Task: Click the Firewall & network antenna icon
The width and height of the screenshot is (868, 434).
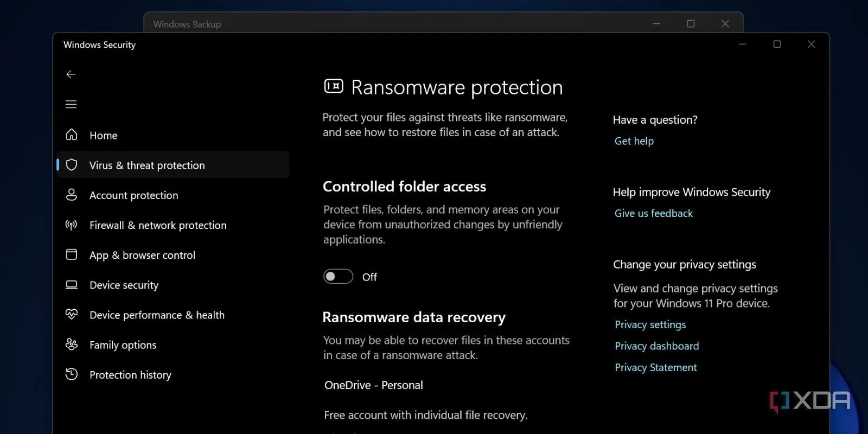Action: pyautogui.click(x=72, y=225)
